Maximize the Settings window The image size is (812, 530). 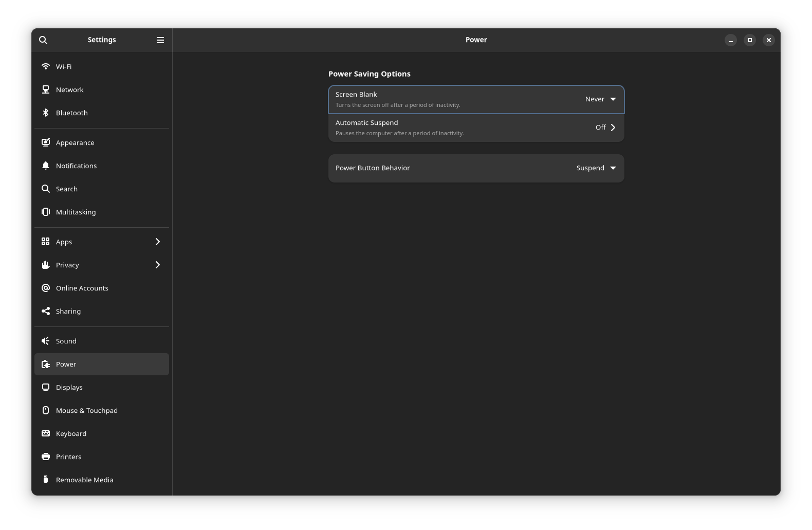pyautogui.click(x=750, y=40)
